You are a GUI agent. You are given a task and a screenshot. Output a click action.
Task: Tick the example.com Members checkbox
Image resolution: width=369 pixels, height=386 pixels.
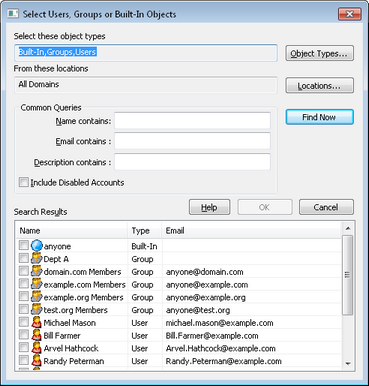(24, 284)
